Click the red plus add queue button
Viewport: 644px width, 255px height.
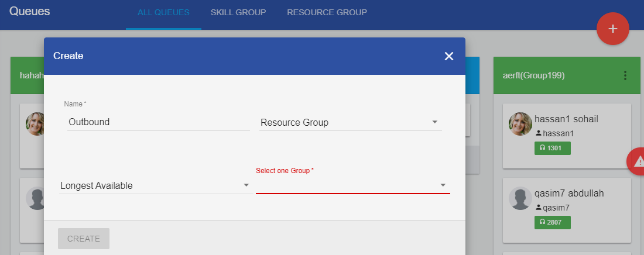(x=612, y=29)
